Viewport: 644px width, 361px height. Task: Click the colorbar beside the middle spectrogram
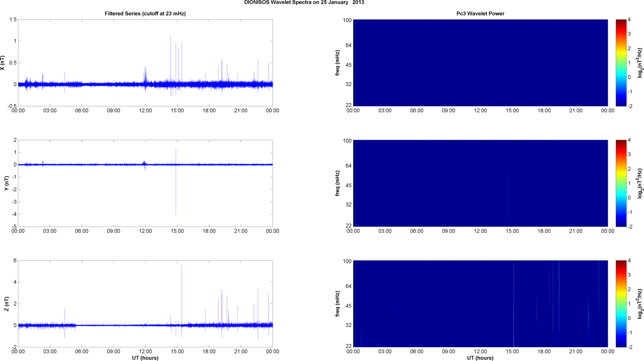coord(621,183)
